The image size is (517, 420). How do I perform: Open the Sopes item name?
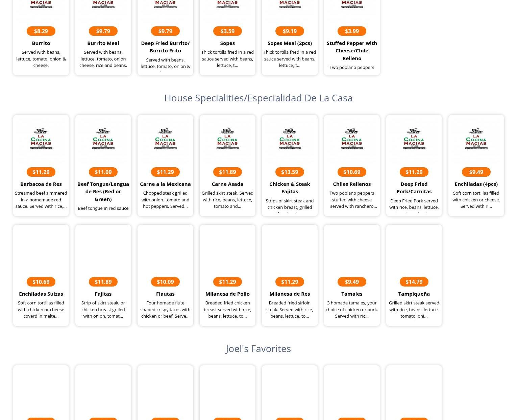pyautogui.click(x=227, y=43)
